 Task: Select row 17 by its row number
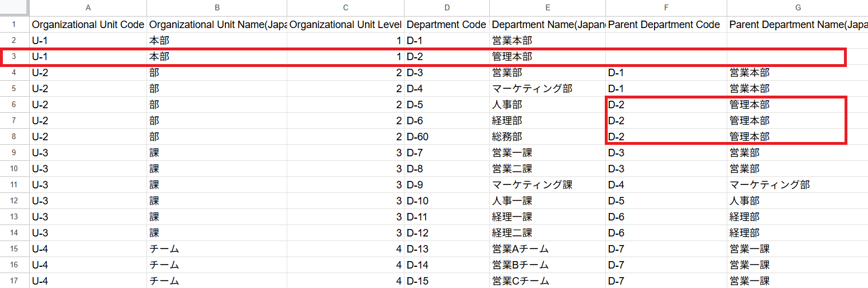point(14,281)
